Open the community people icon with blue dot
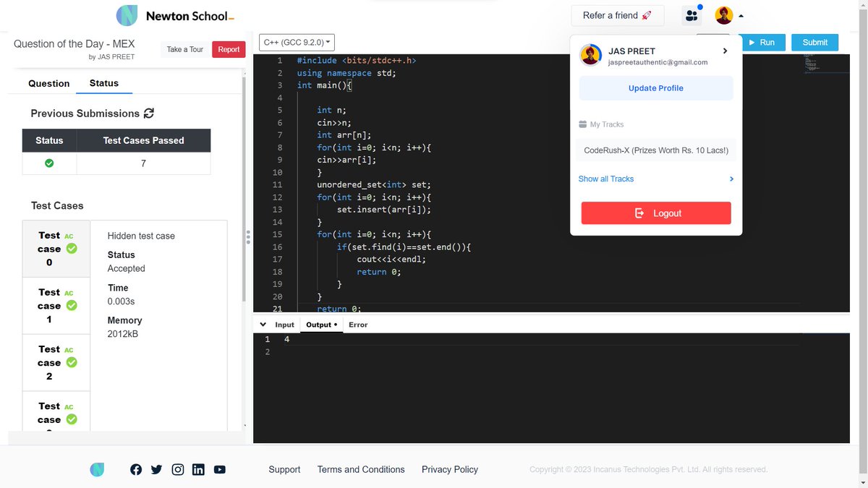The width and height of the screenshot is (868, 488). (x=692, y=15)
